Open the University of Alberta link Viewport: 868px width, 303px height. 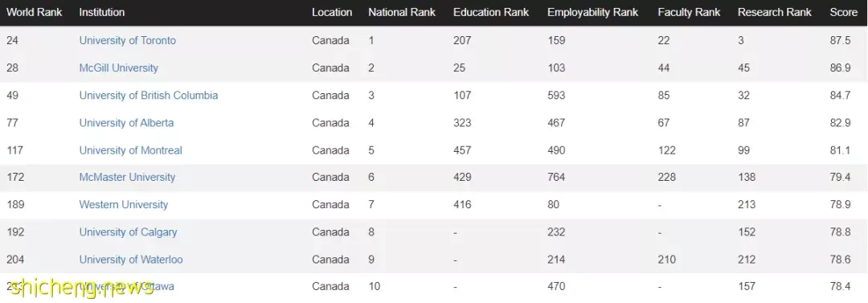pyautogui.click(x=126, y=122)
